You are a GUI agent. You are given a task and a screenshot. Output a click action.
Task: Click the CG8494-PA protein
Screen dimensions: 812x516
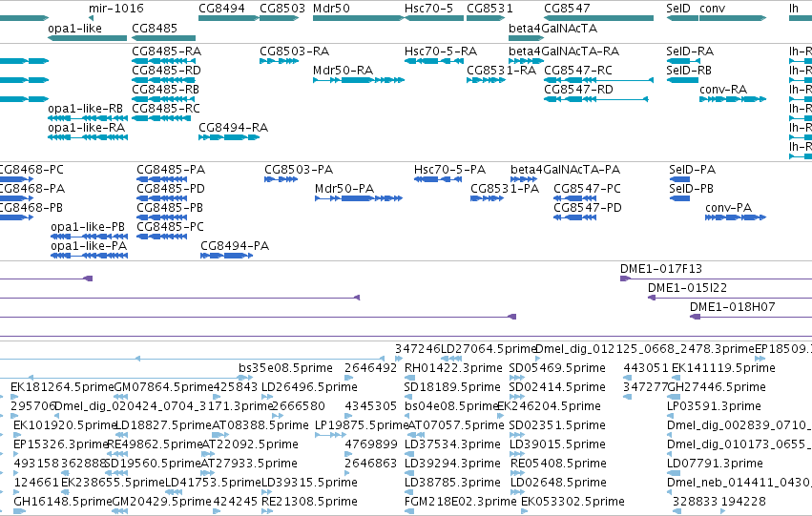click(x=227, y=256)
